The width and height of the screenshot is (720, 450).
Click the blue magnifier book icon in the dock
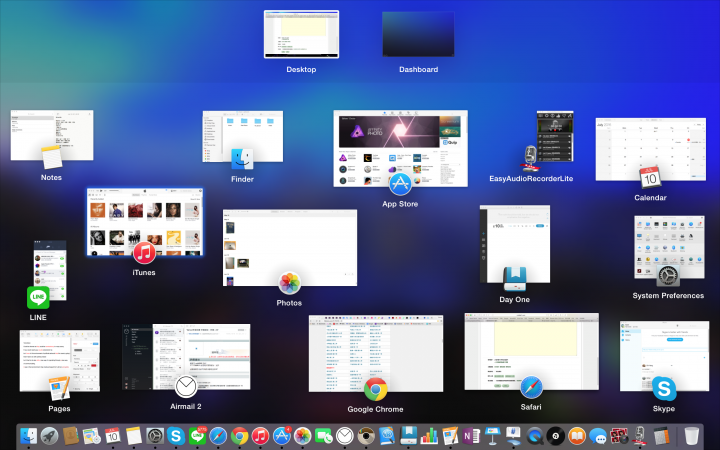(387, 436)
